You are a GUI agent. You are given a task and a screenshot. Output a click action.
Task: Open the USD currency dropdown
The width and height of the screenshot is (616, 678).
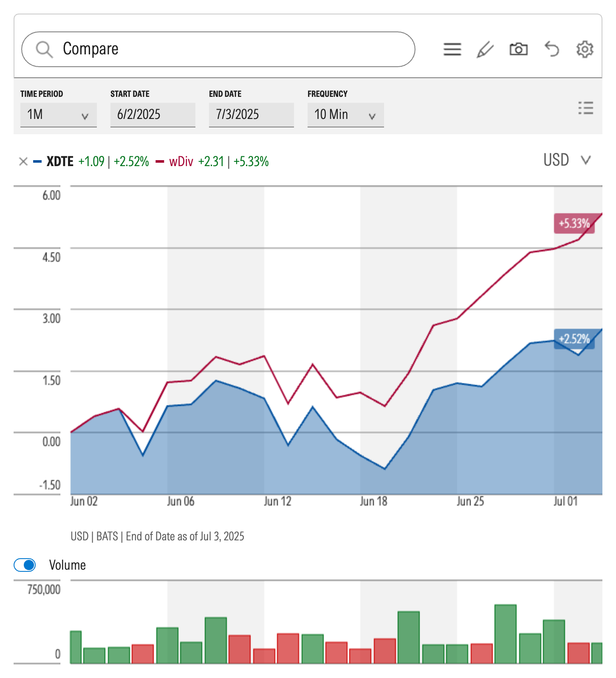(567, 160)
